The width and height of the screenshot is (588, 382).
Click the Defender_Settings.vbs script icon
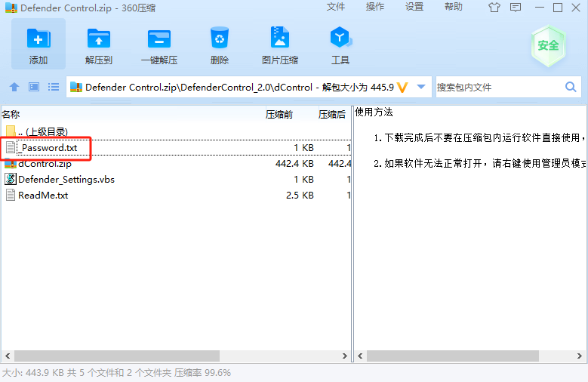tap(11, 179)
